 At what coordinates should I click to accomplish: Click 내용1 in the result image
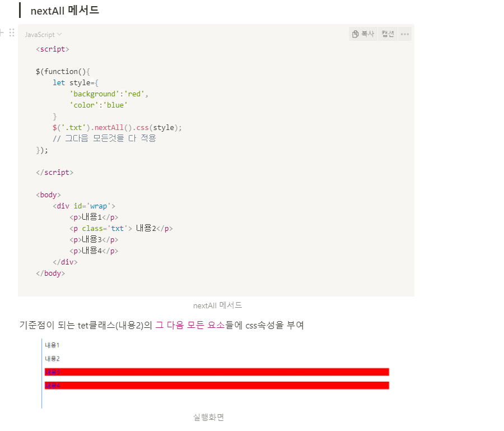(52, 345)
